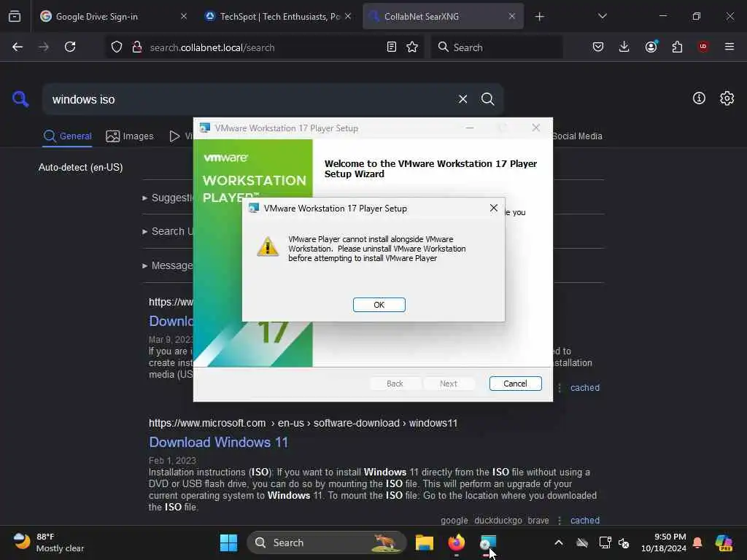Select the Images search category
The width and height of the screenshot is (747, 560).
[x=130, y=136]
